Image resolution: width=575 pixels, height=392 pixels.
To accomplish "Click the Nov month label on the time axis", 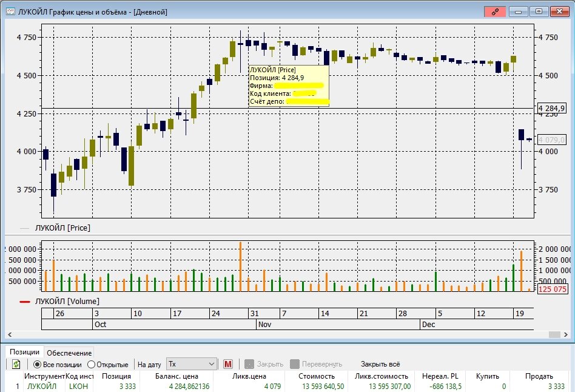I will (265, 325).
